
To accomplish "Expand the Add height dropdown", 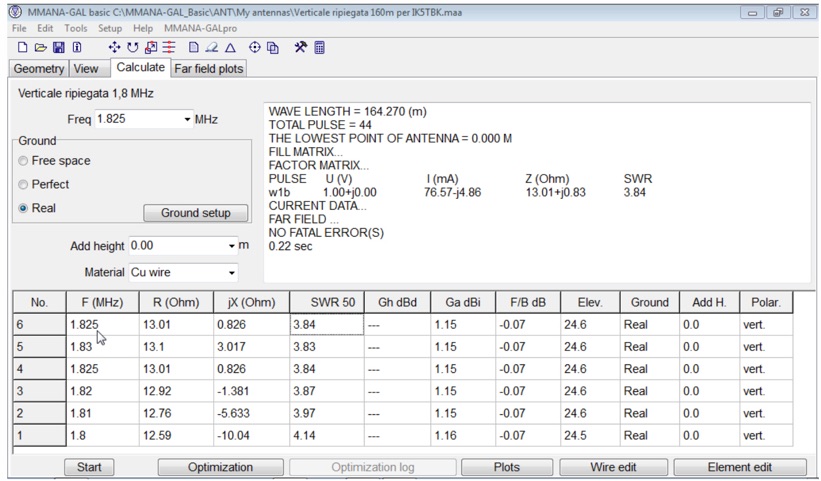I will click(232, 246).
